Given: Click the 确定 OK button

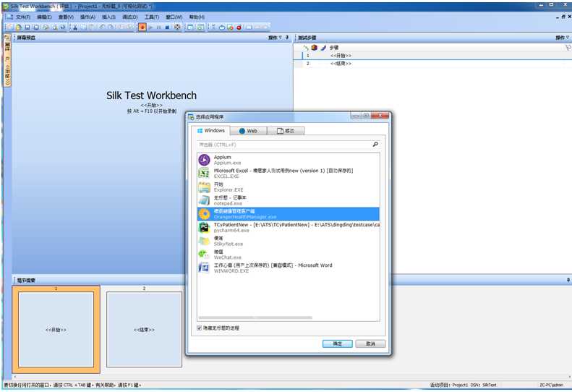Looking at the screenshot, I should click(338, 344).
